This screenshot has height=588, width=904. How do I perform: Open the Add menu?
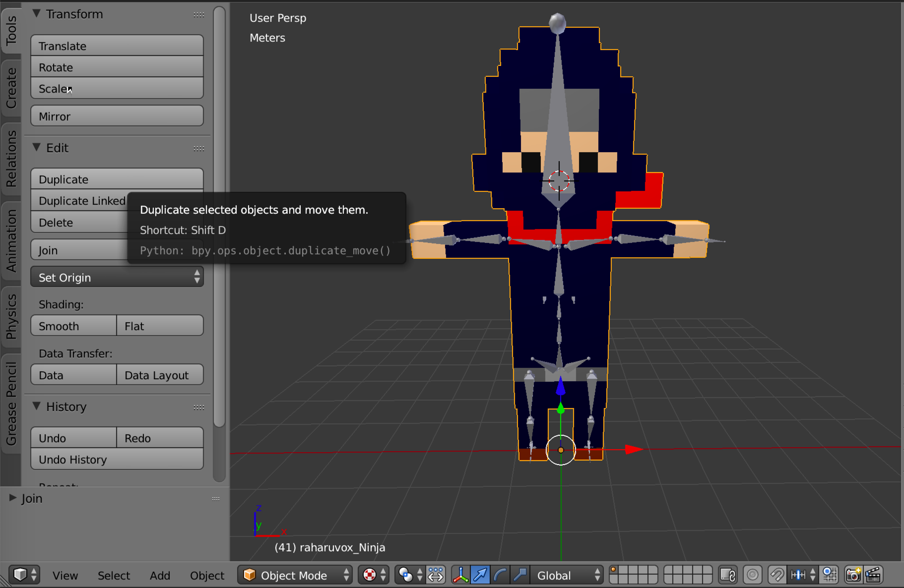[160, 575]
